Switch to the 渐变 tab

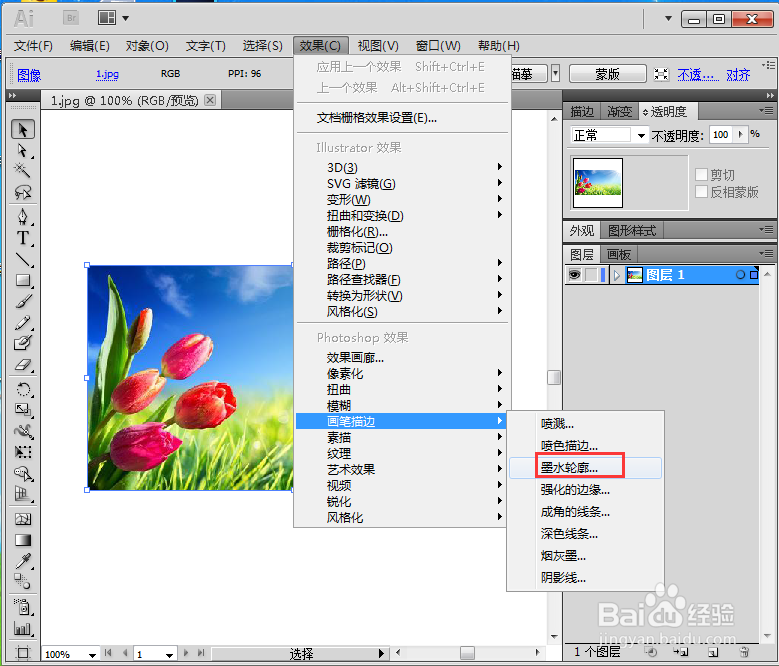click(x=620, y=112)
